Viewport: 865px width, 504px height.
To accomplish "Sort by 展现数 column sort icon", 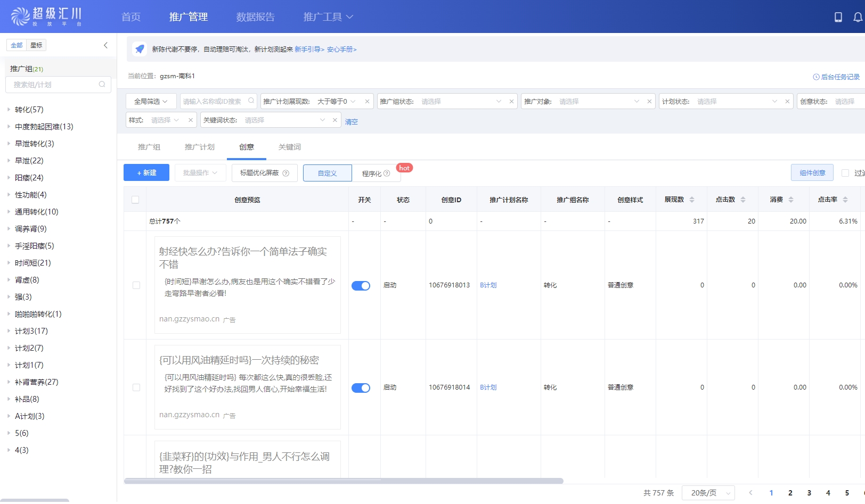I will point(692,200).
